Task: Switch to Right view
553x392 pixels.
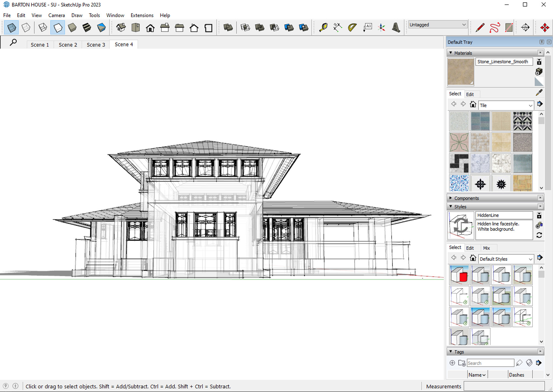Action: click(x=165, y=27)
